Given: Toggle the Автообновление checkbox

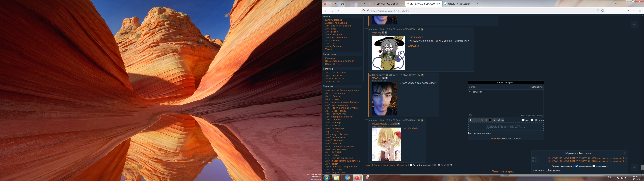Looking at the screenshot, I should coord(411,165).
